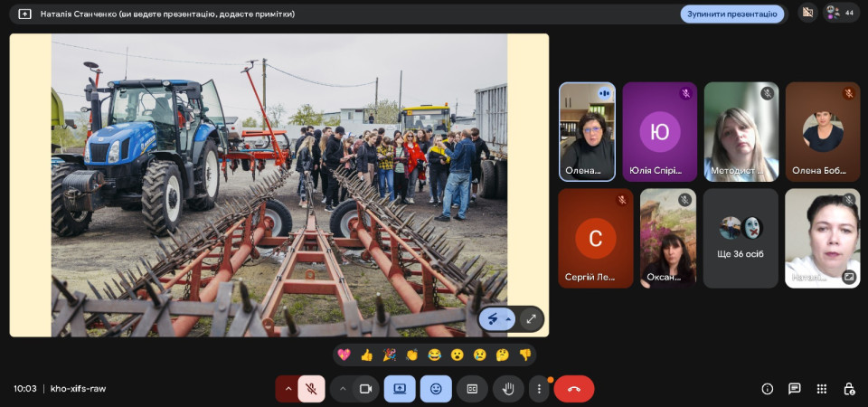The width and height of the screenshot is (868, 407).
Task: Open the activities grid icon
Action: click(821, 389)
